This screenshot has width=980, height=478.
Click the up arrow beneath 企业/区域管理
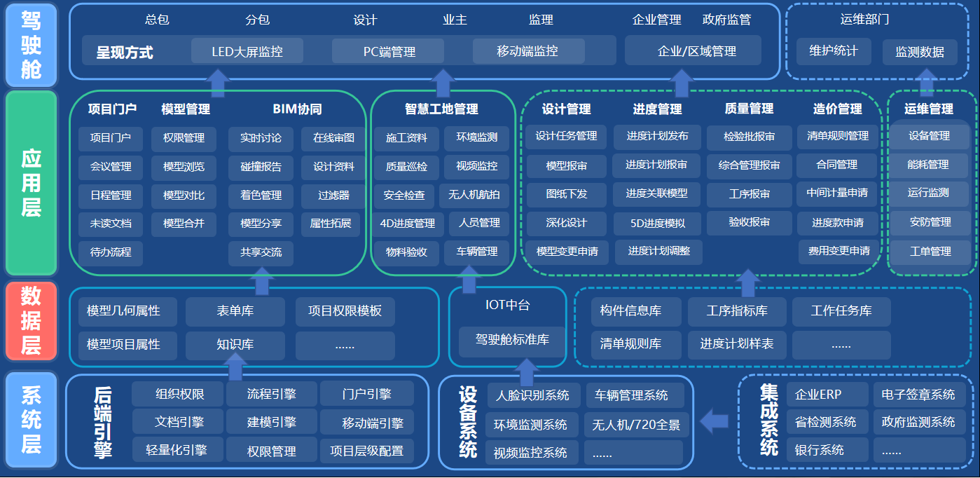[681, 81]
